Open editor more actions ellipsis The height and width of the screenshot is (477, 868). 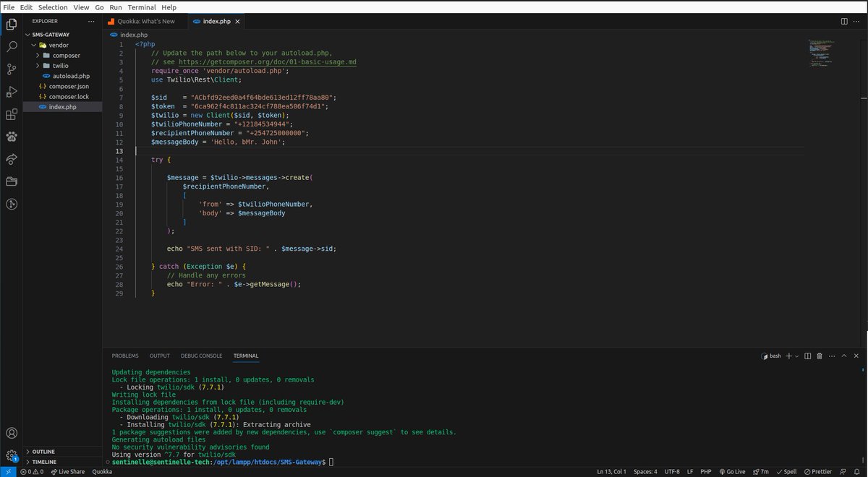coord(857,22)
